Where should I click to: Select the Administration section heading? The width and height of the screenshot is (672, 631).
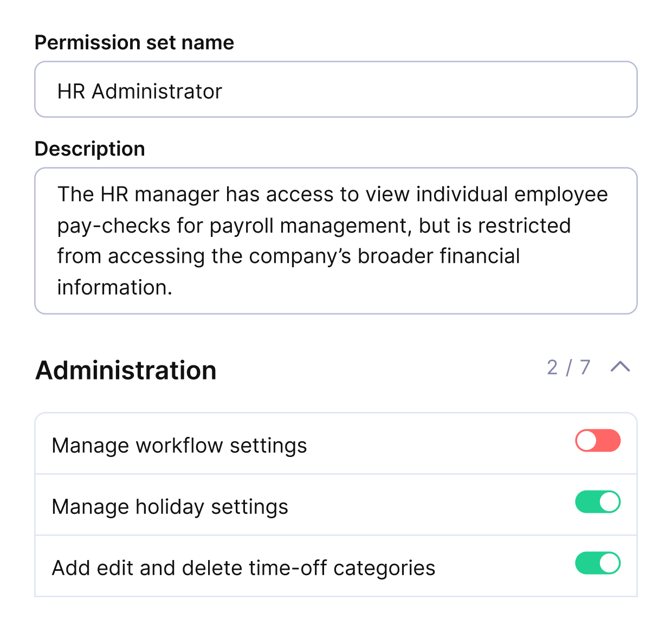point(125,370)
